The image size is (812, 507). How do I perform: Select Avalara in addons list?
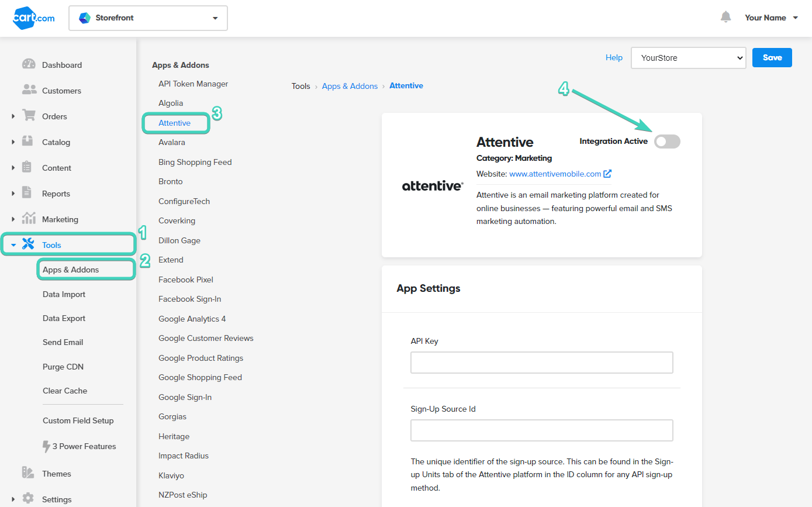(172, 142)
